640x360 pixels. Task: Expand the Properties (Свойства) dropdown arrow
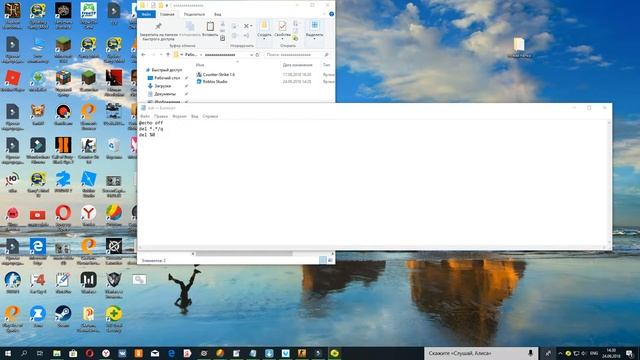pyautogui.click(x=282, y=39)
